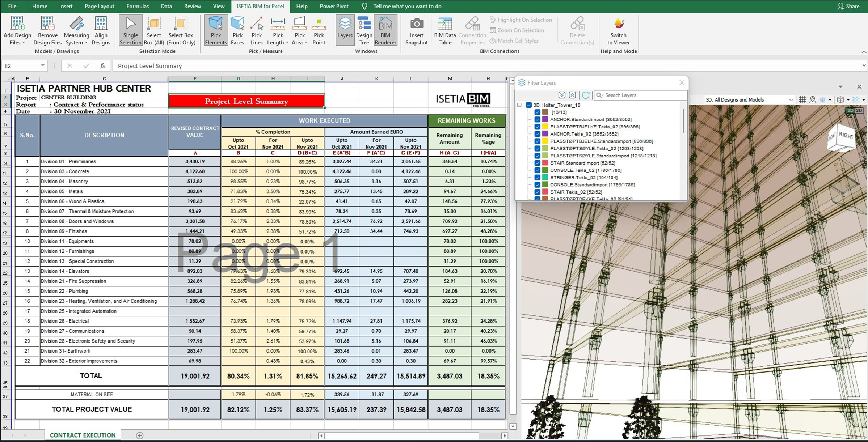Open the File menu
This screenshot has width=868, height=442.
point(12,6)
